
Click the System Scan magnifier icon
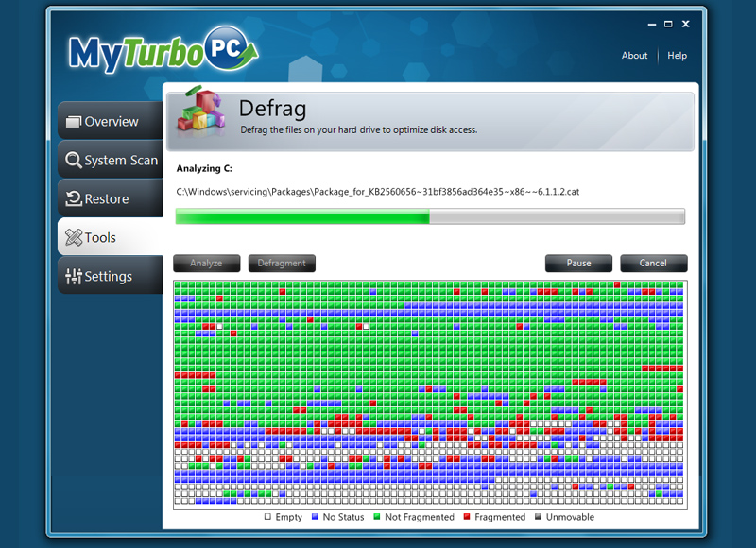(x=73, y=160)
